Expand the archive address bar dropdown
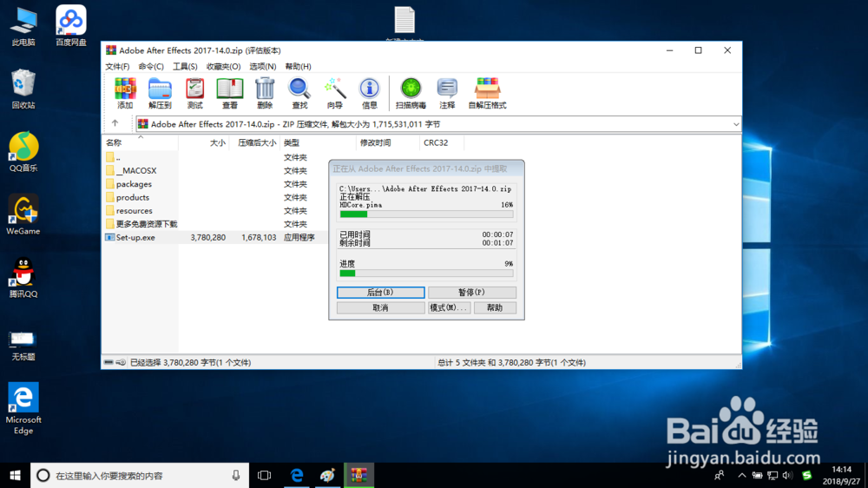The width and height of the screenshot is (868, 488). (736, 124)
